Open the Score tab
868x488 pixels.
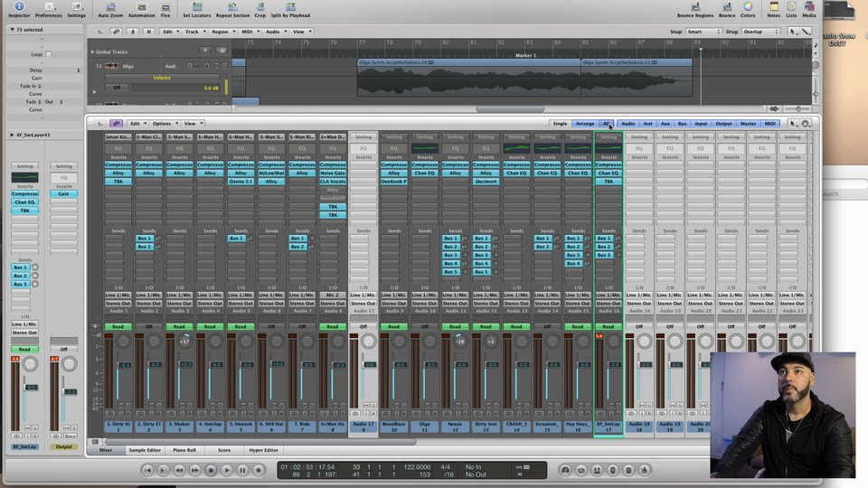point(224,450)
